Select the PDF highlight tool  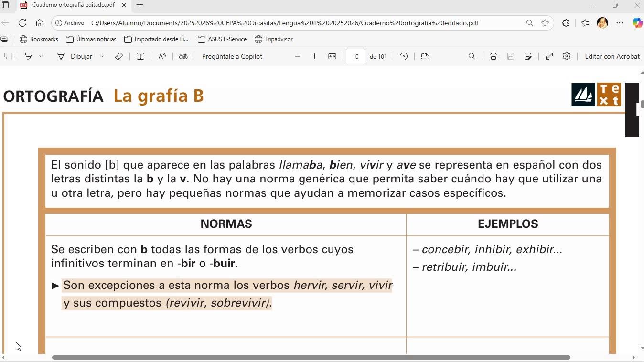click(29, 56)
